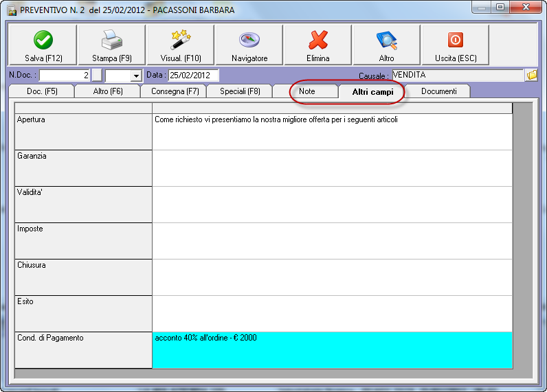Select the Imposte row label

pos(83,241)
